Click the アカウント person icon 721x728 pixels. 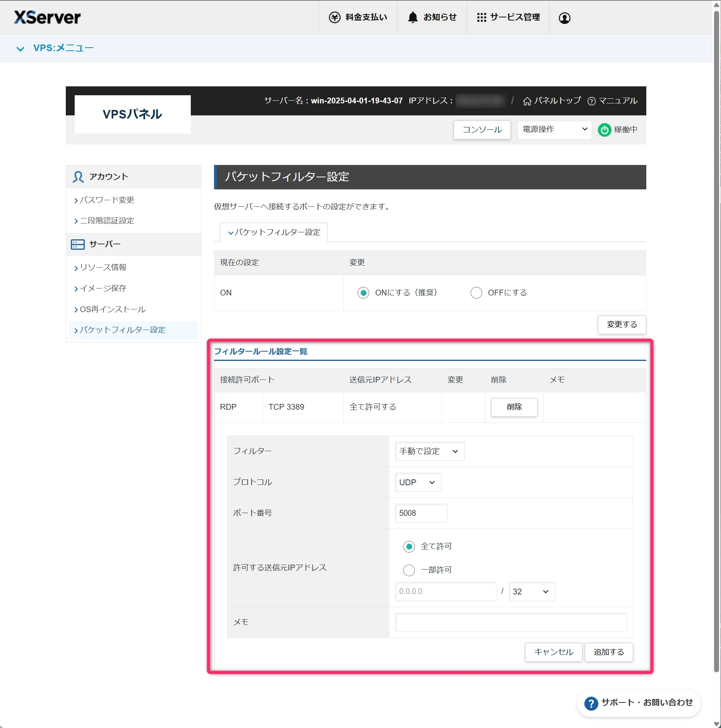point(78,177)
